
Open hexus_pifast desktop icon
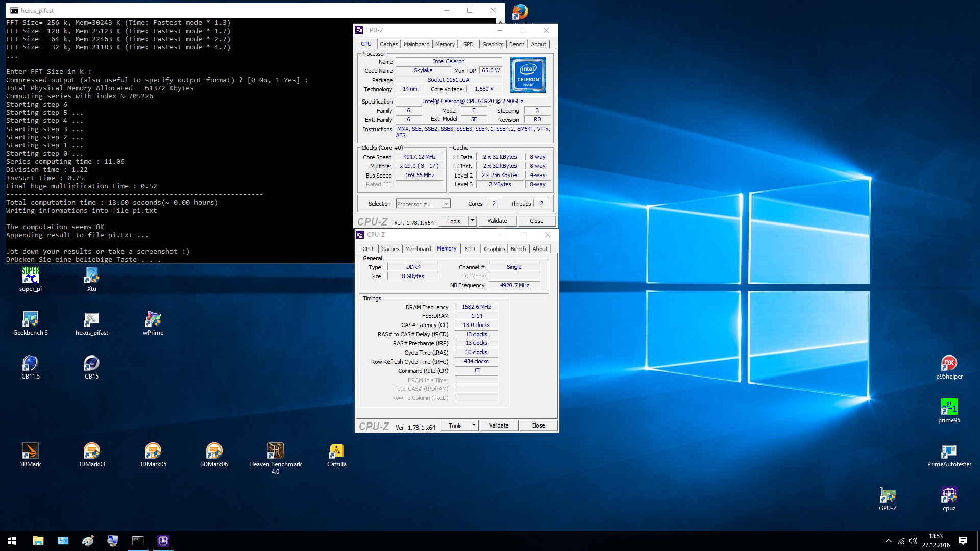[x=92, y=323]
